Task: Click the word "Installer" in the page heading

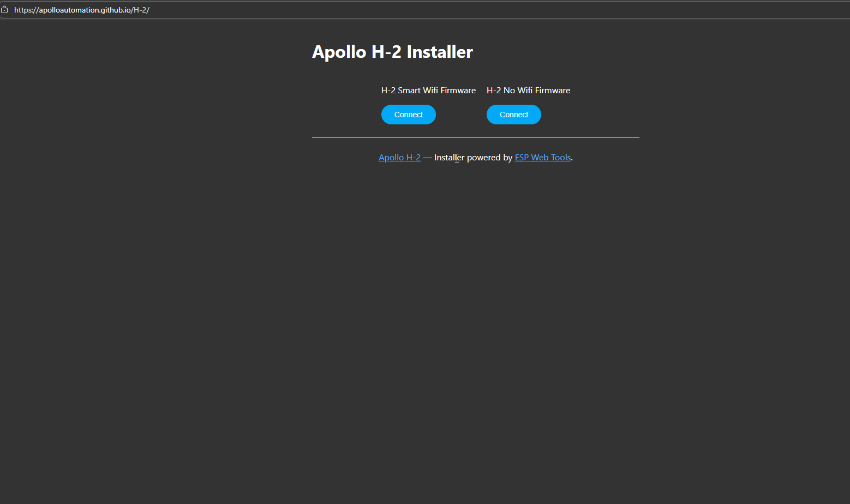Action: click(440, 52)
